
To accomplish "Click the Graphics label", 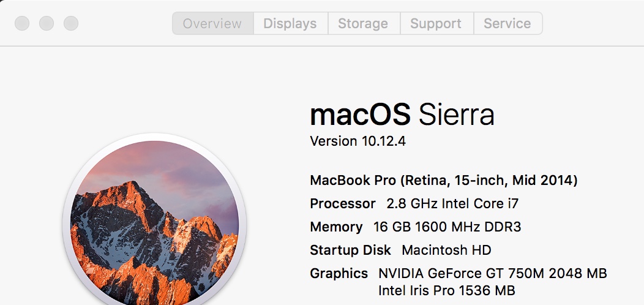I will click(x=339, y=273).
